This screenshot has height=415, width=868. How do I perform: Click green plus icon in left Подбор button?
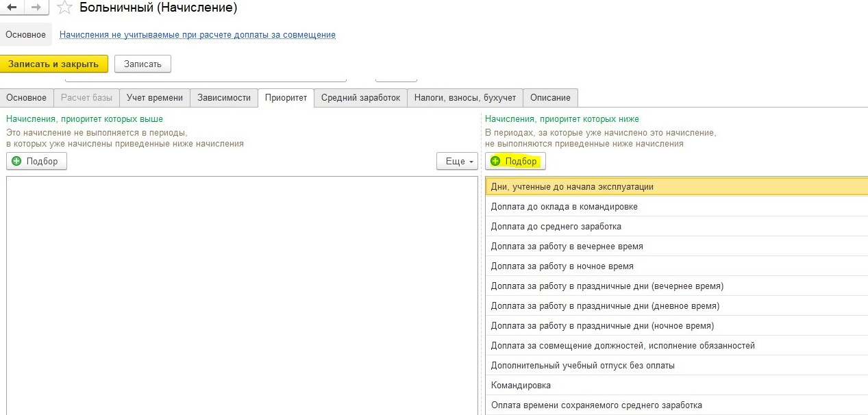(17, 162)
